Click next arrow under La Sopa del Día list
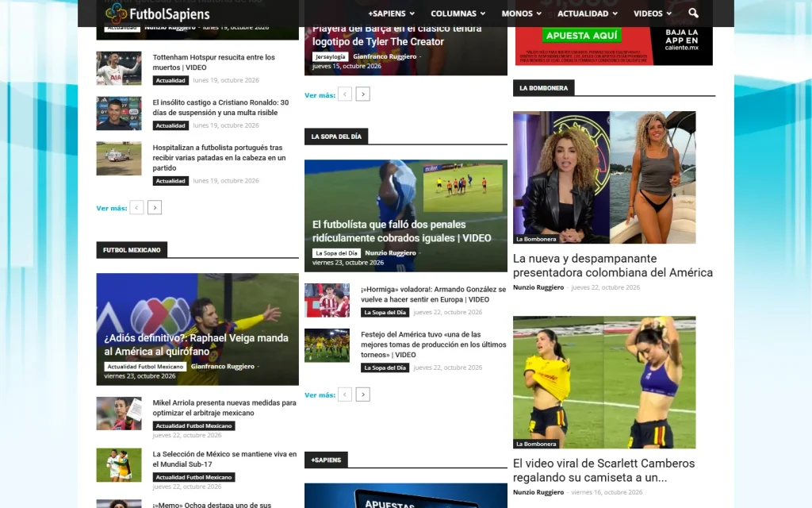 pos(363,394)
